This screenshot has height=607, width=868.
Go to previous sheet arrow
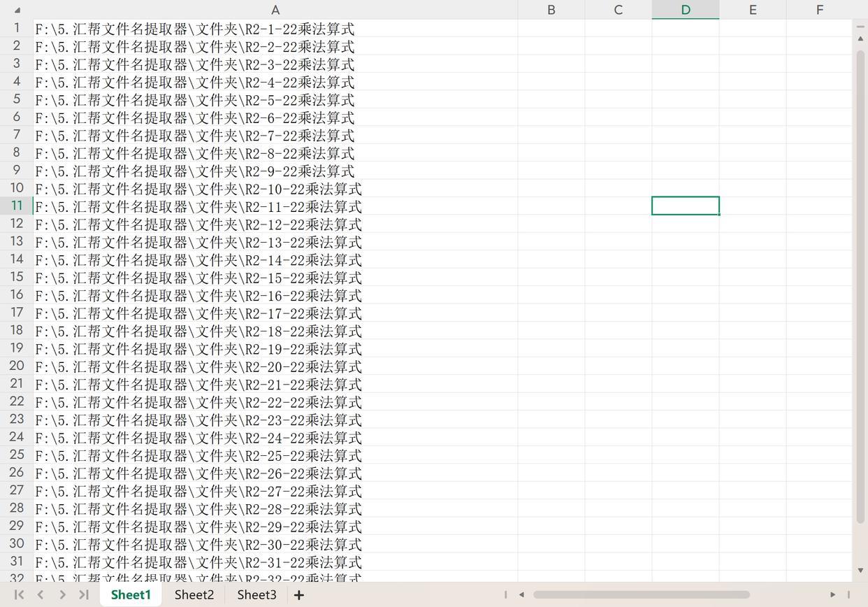pyautogui.click(x=41, y=594)
